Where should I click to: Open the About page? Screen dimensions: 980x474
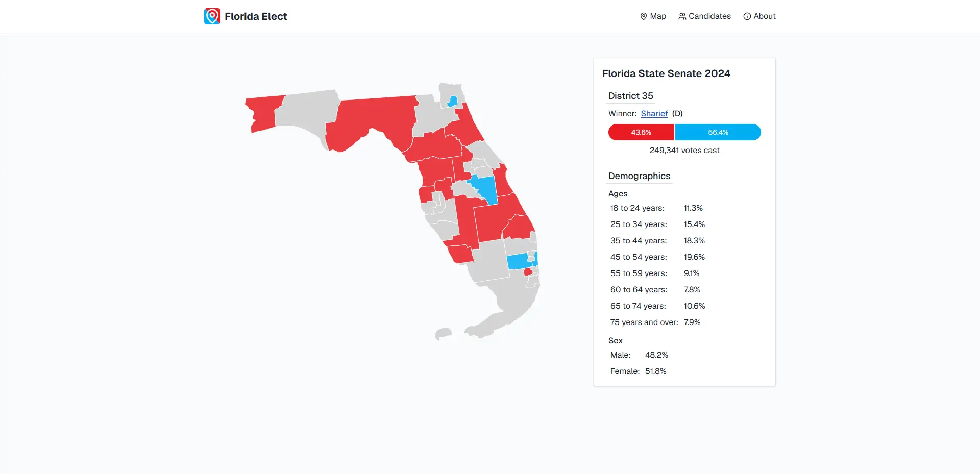(x=764, y=16)
